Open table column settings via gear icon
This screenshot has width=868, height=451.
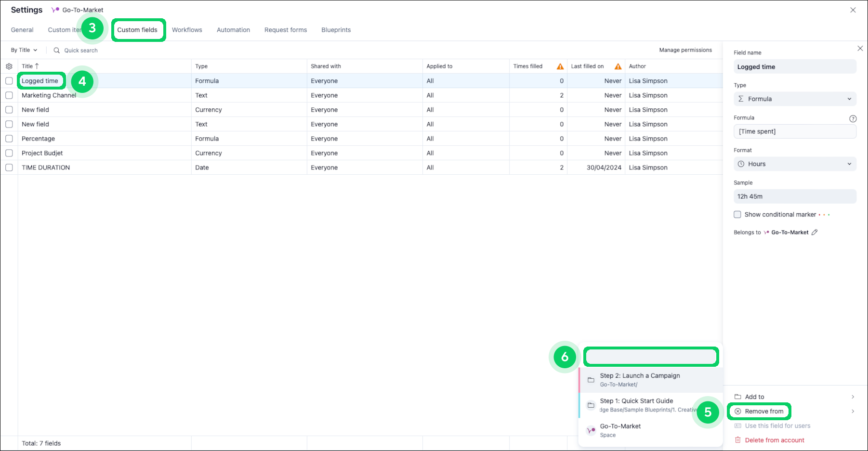9,66
